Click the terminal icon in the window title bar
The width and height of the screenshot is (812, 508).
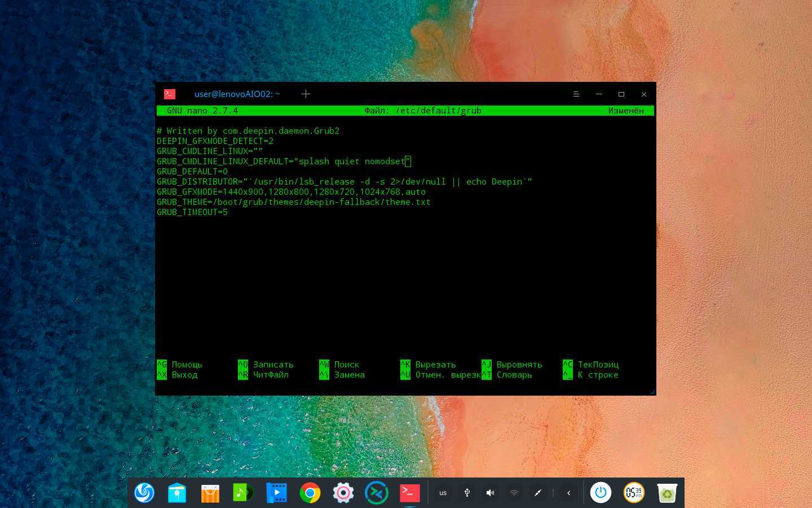(170, 94)
